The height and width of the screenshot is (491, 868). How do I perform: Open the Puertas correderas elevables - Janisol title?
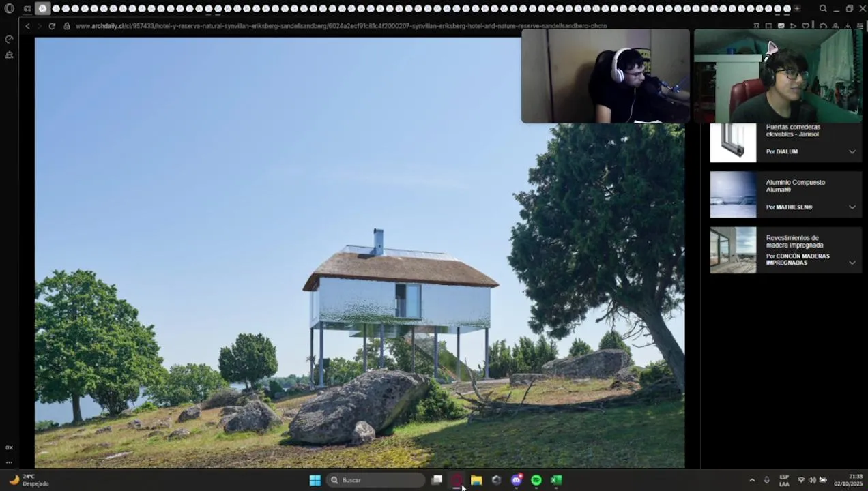793,130
